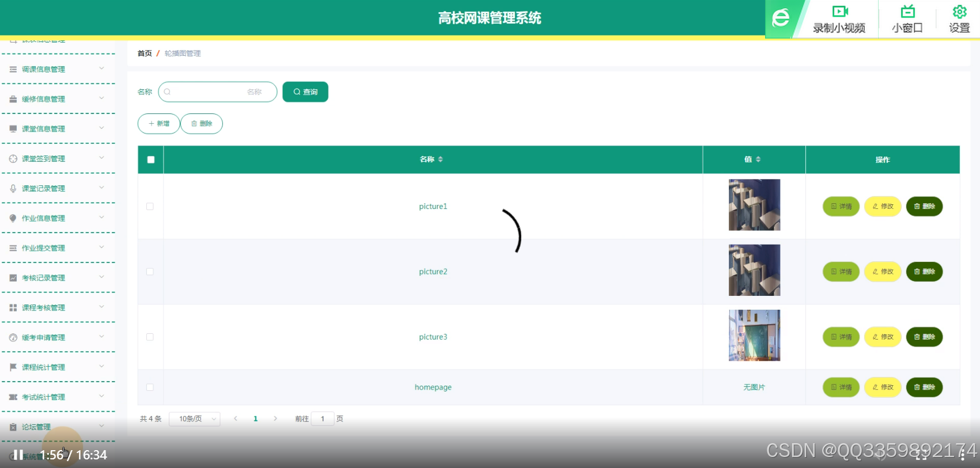Check the picture1 row checkbox
Image resolution: width=980 pixels, height=468 pixels.
150,206
